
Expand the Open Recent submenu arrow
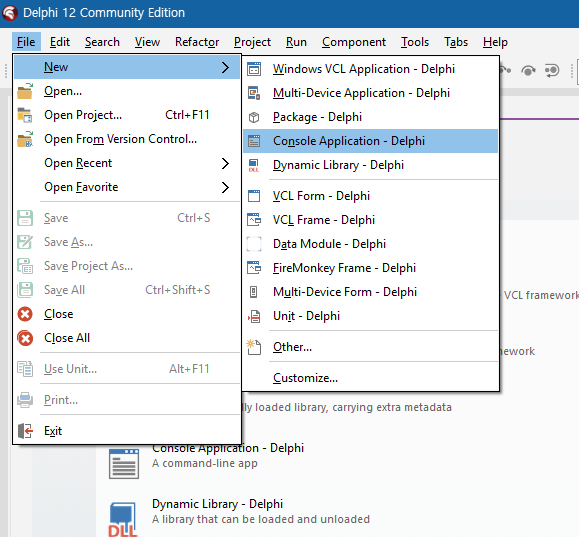click(225, 164)
